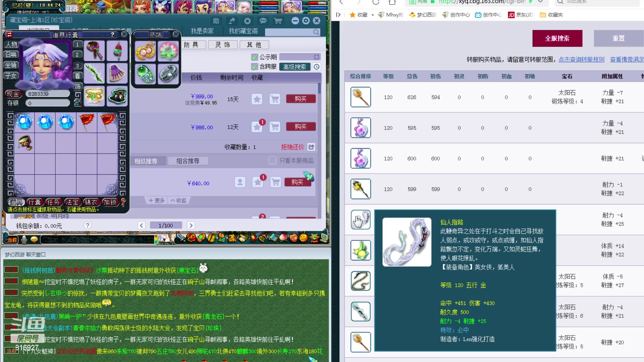This screenshot has height=362, width=644.
Task: Add the ¥999.00 item to cart
Action: pyautogui.click(x=275, y=99)
